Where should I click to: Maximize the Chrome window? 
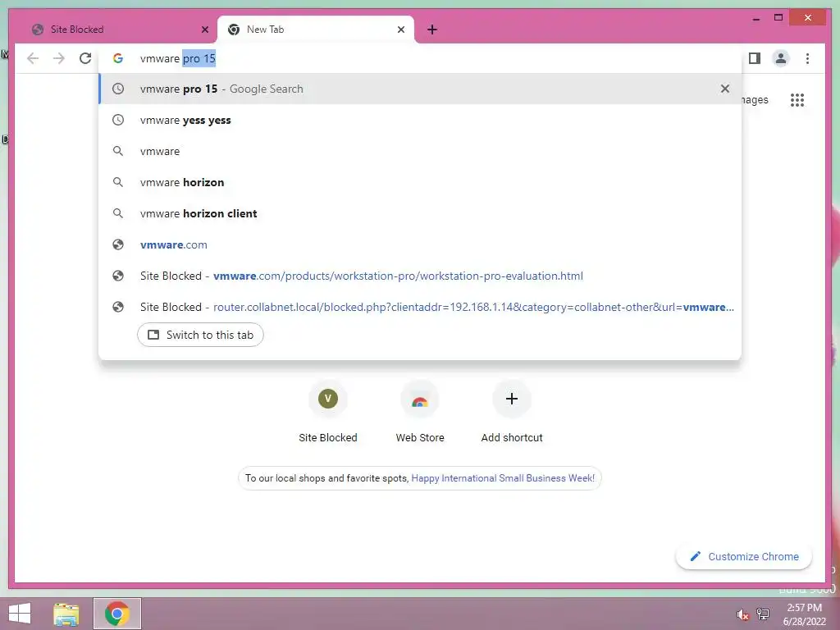pos(778,18)
